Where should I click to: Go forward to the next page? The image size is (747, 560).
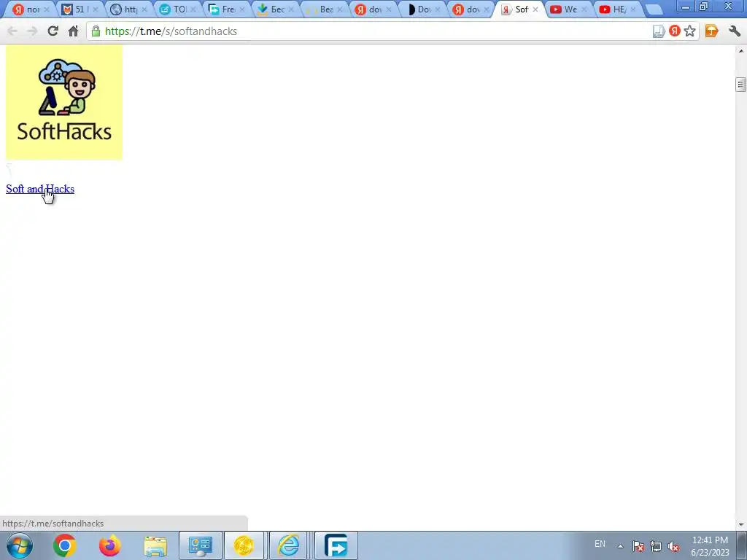[x=32, y=31]
